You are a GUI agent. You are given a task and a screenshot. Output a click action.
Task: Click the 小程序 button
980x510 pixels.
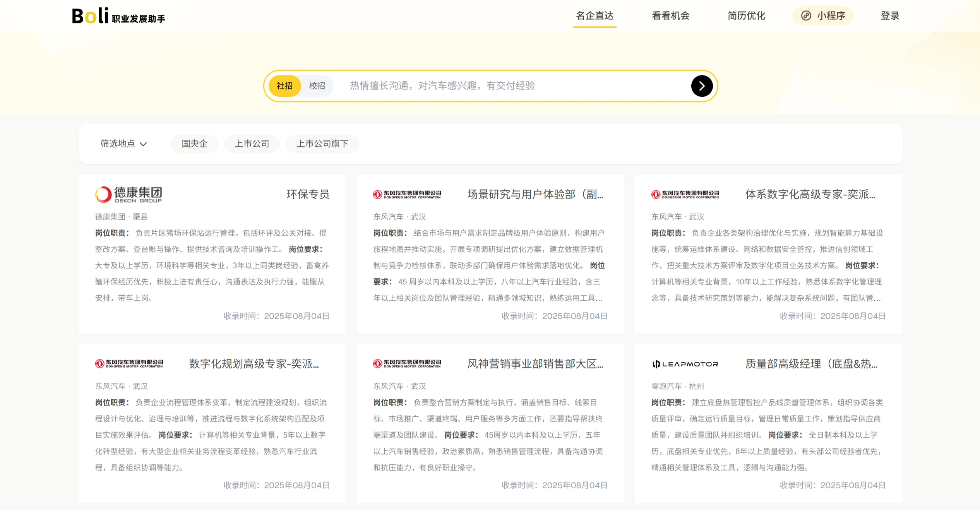[823, 16]
